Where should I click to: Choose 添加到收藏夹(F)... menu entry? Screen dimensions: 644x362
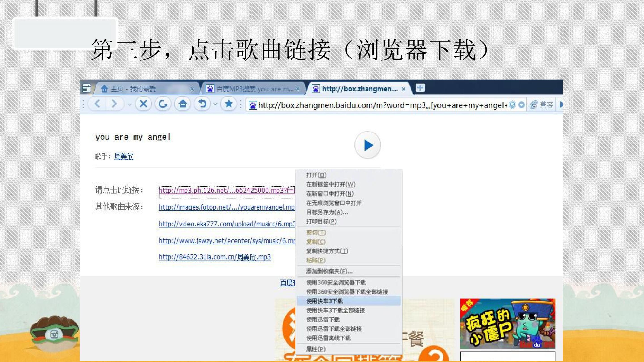tap(349, 271)
